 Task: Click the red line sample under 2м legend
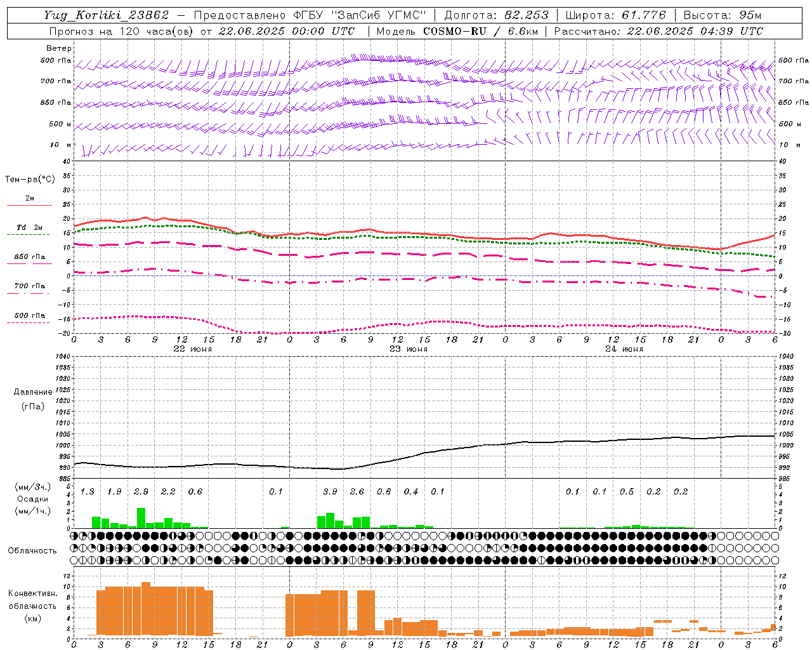coord(29,205)
